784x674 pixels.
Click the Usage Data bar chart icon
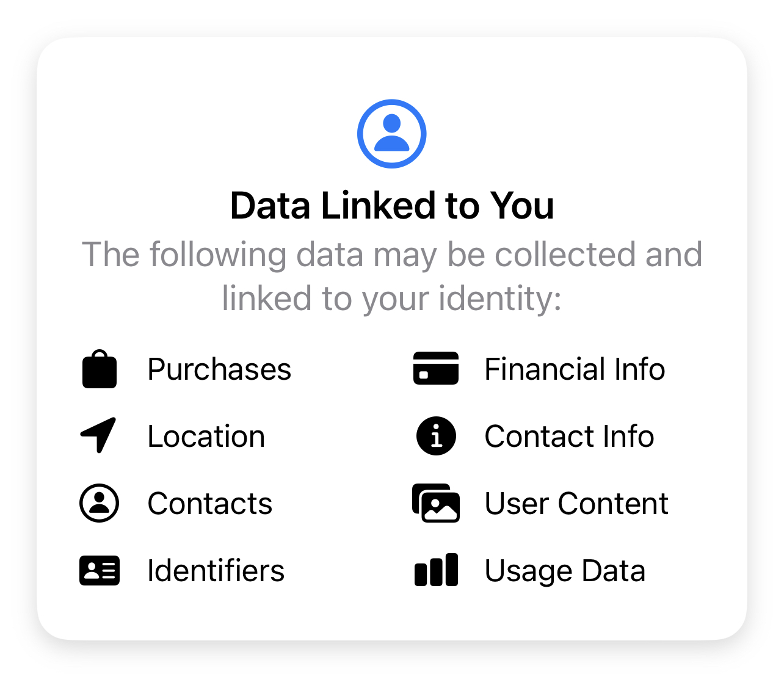436,570
